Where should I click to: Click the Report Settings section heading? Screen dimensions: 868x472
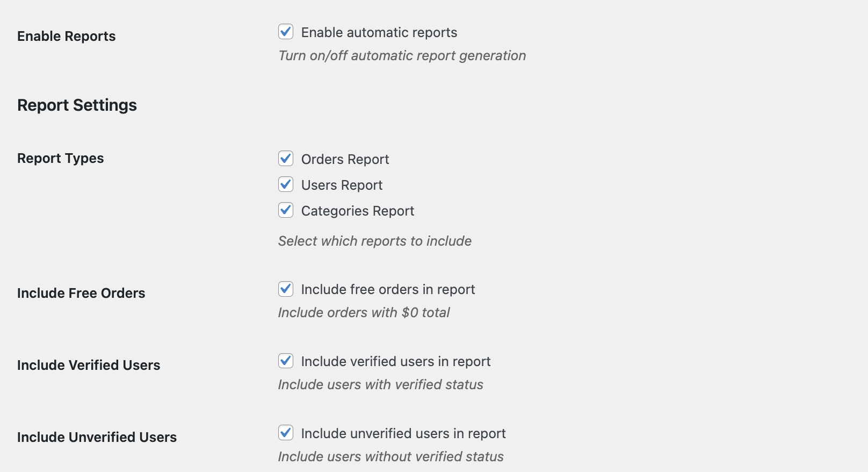77,105
